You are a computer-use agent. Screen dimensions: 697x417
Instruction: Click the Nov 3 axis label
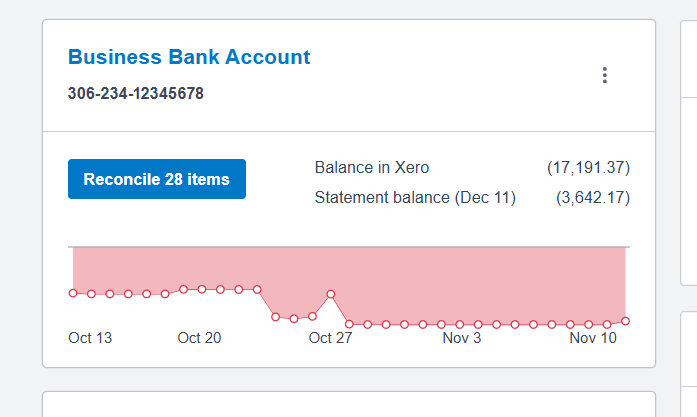click(462, 338)
